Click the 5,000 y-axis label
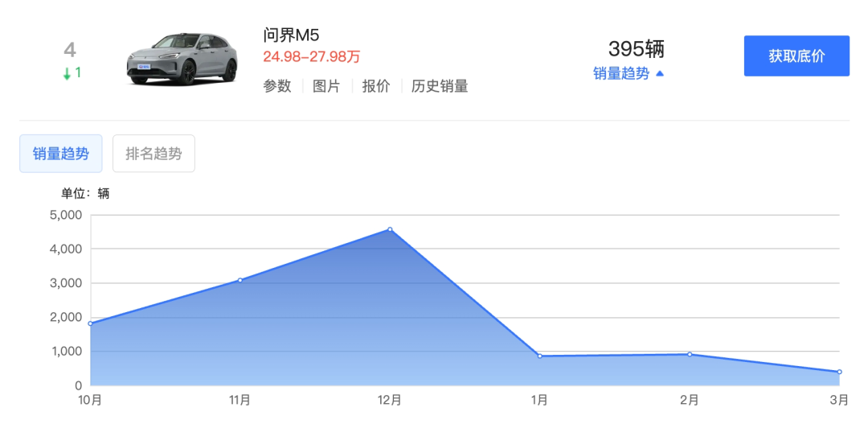 tap(66, 215)
